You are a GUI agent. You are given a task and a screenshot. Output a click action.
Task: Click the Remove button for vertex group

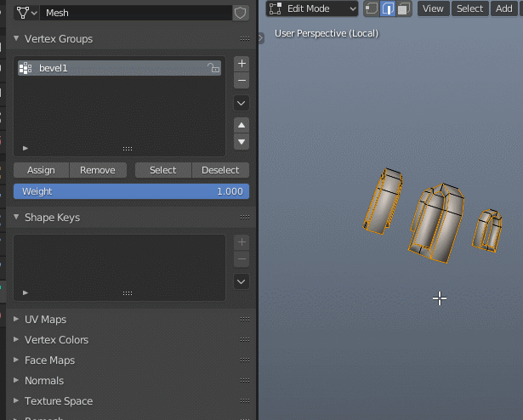pyautogui.click(x=98, y=170)
